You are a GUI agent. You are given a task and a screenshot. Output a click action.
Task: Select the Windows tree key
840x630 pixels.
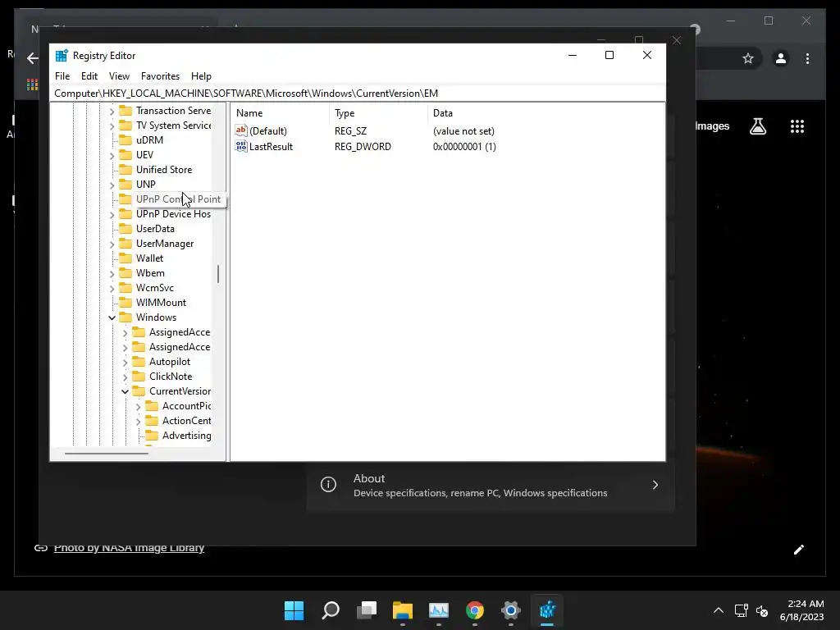click(x=156, y=317)
